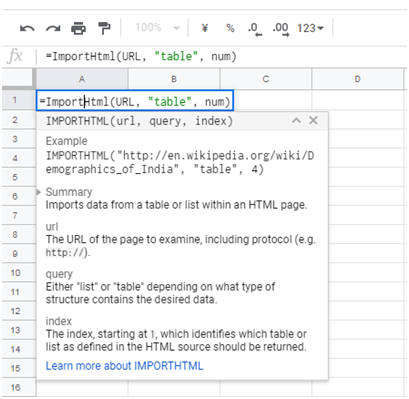Select row 3 header

pyautogui.click(x=15, y=139)
